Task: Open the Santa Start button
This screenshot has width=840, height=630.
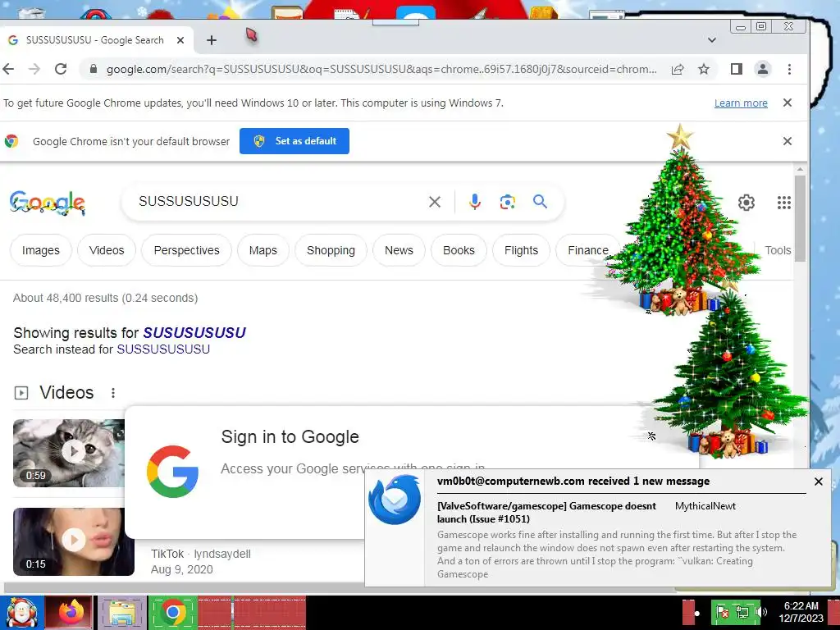Action: [x=21, y=613]
